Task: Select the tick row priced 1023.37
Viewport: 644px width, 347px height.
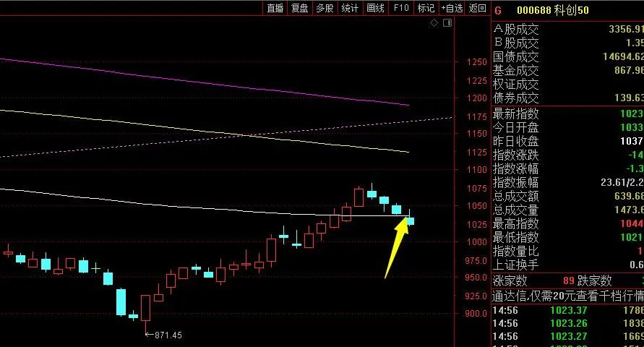Action: (568, 310)
